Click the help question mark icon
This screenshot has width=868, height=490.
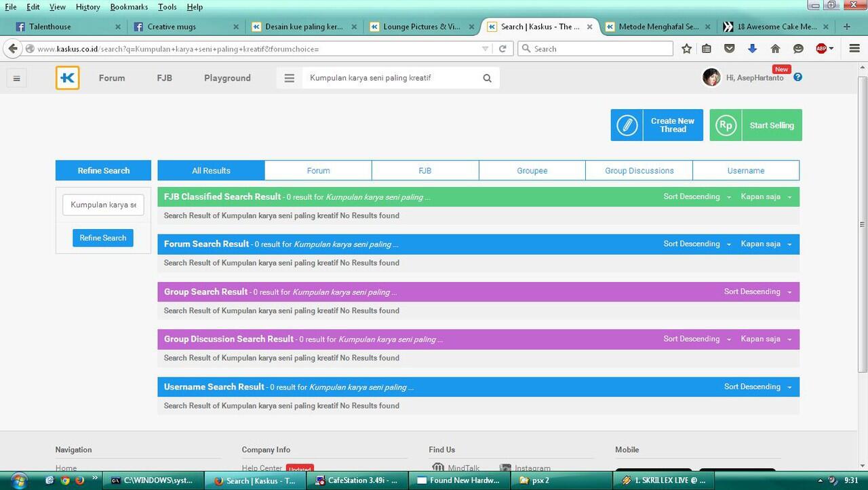797,77
